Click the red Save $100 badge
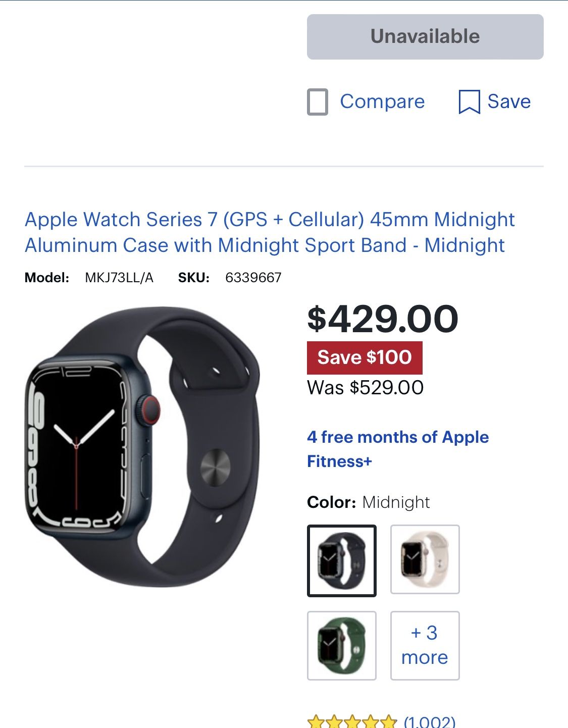This screenshot has height=728, width=568. pyautogui.click(x=365, y=357)
